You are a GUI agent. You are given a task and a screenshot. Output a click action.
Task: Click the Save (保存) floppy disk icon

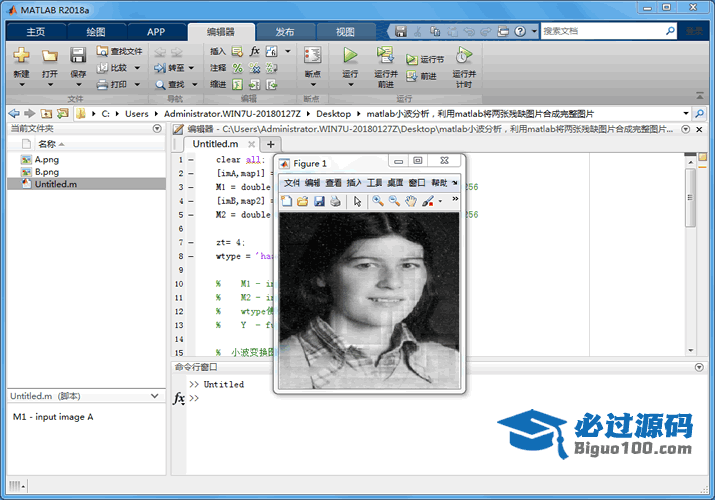(78, 56)
